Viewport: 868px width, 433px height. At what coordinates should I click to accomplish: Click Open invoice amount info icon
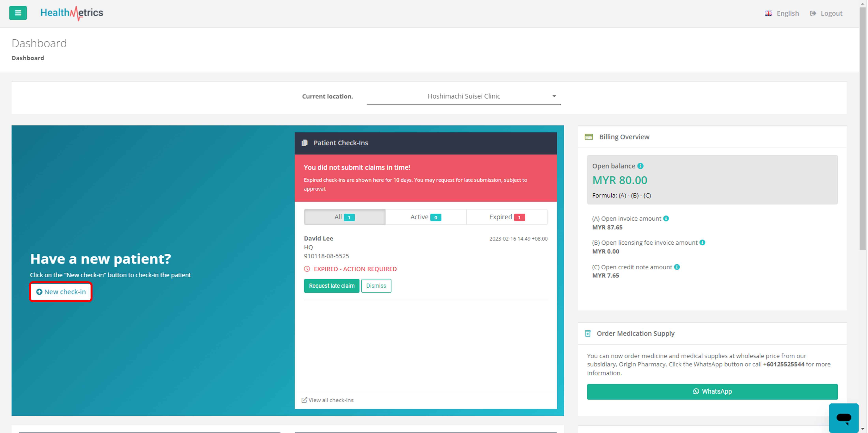[666, 218]
